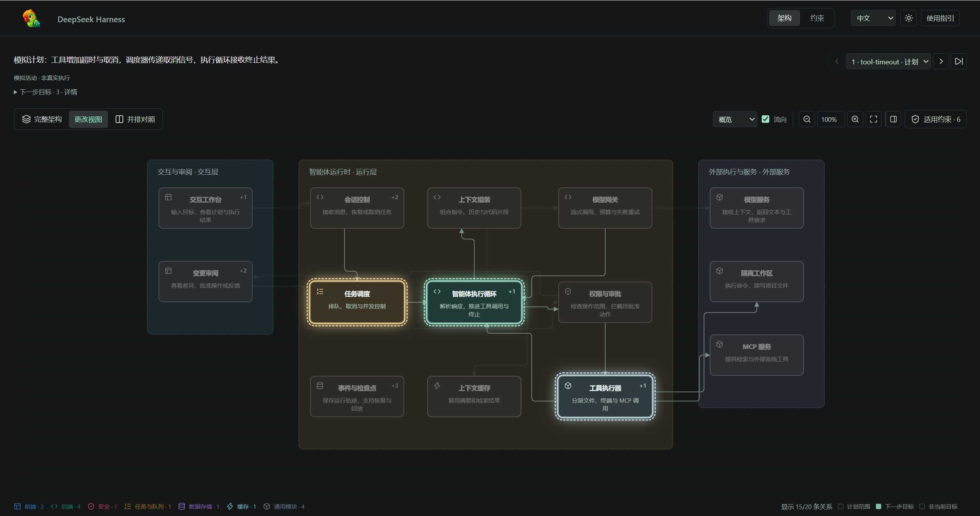Click the fit-to-screen fullscreen icon
This screenshot has width=980, height=516.
click(874, 120)
